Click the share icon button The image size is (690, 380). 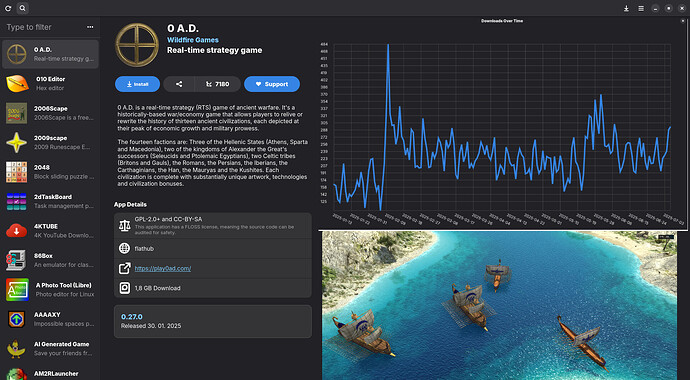pyautogui.click(x=179, y=84)
